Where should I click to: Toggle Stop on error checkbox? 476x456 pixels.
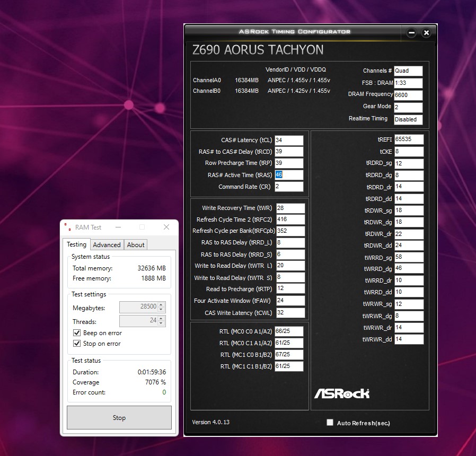[x=77, y=344]
